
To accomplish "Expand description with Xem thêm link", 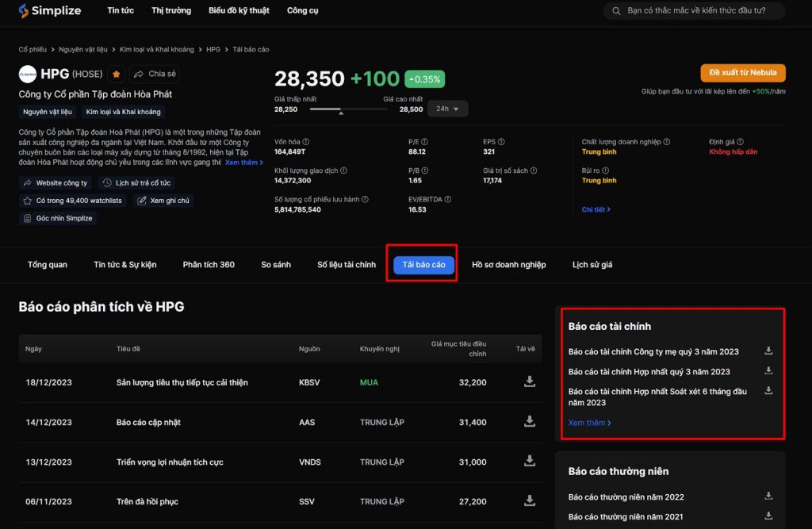I will tap(243, 163).
